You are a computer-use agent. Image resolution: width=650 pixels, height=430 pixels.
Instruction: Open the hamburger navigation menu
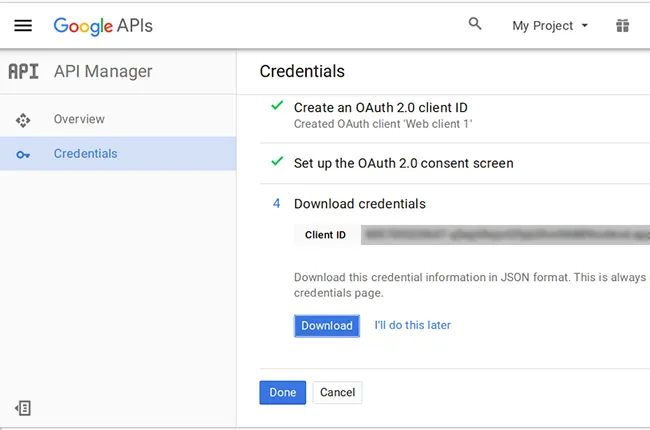23,26
